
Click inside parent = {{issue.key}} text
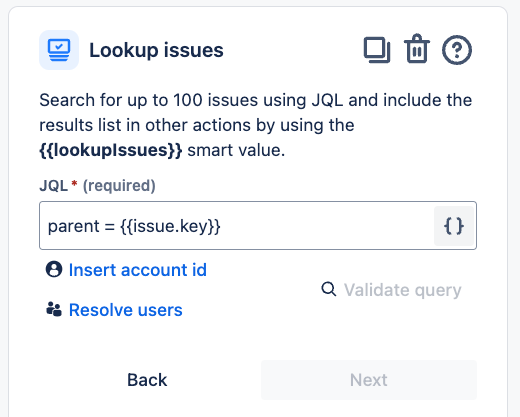point(134,226)
